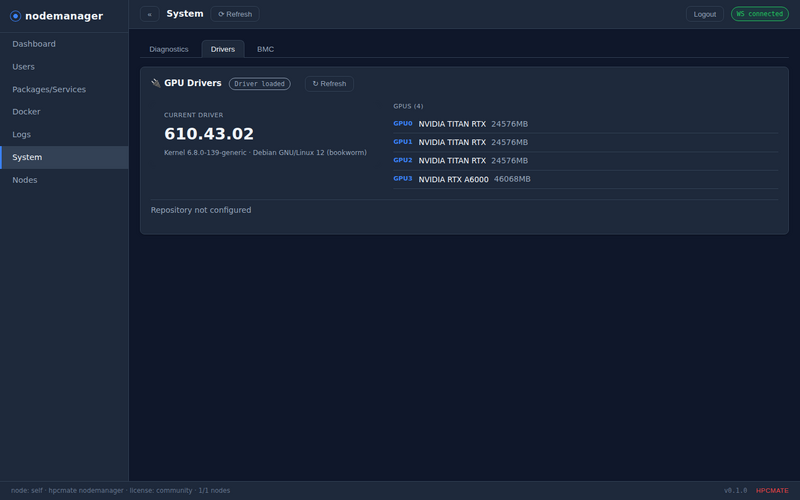
Task: Collapse the sidebar with the « button
Action: (x=149, y=14)
